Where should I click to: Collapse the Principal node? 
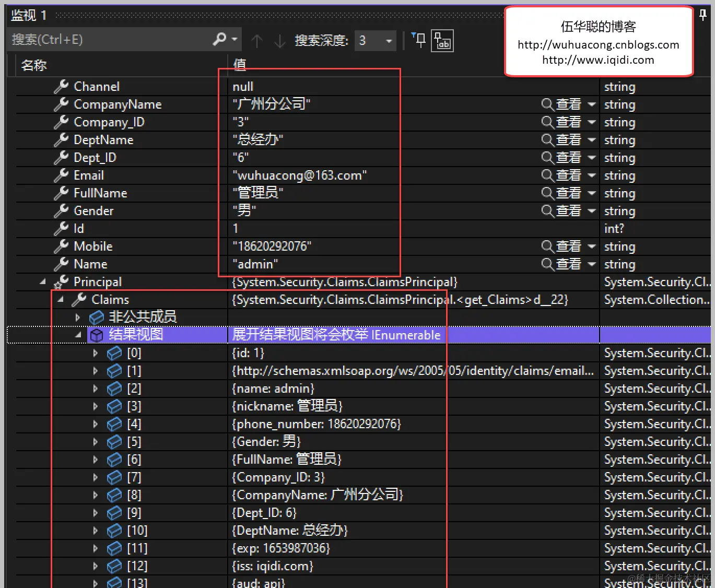43,282
